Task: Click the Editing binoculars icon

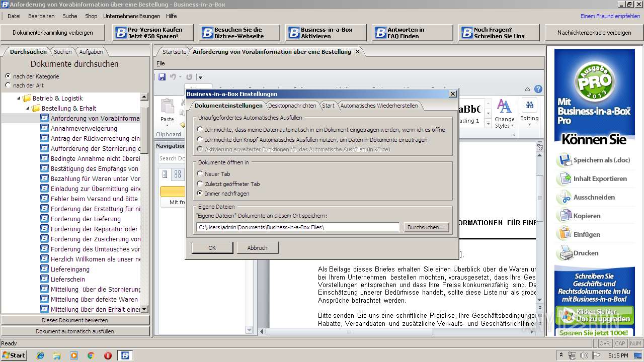Action: pyautogui.click(x=529, y=105)
